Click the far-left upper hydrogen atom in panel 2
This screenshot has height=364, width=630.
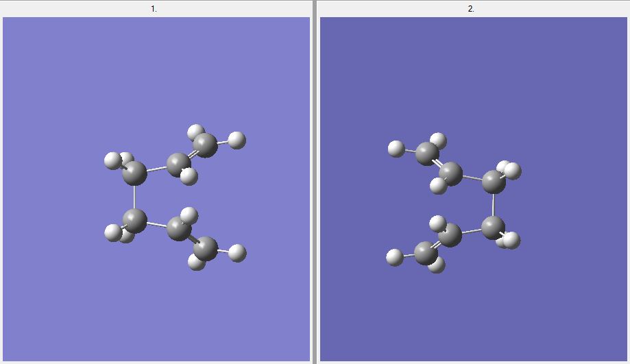396,149
